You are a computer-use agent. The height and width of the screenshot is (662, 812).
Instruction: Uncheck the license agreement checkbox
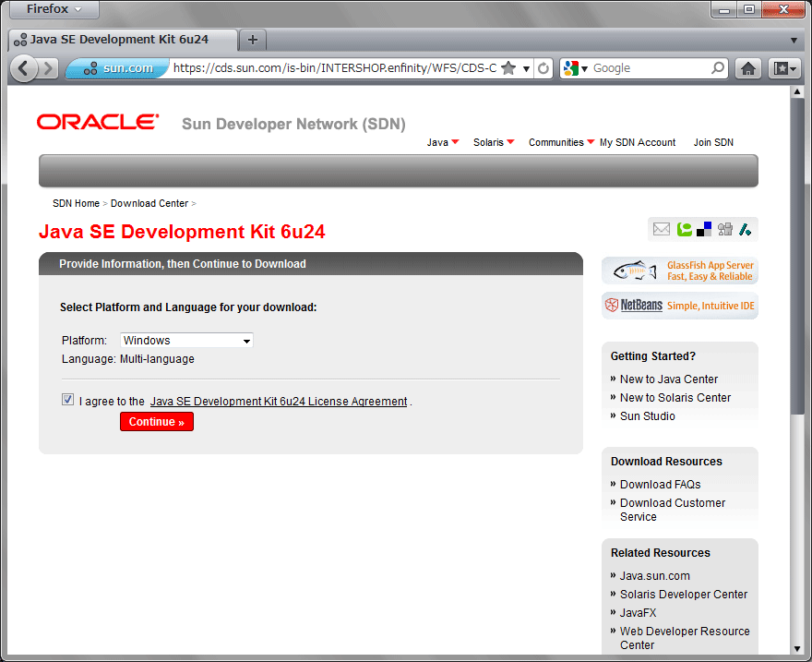(x=68, y=400)
